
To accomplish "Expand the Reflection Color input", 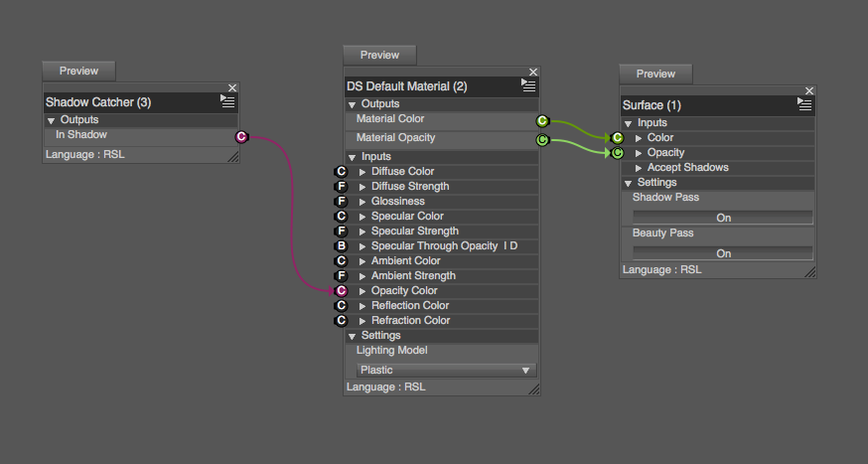I will tap(363, 306).
